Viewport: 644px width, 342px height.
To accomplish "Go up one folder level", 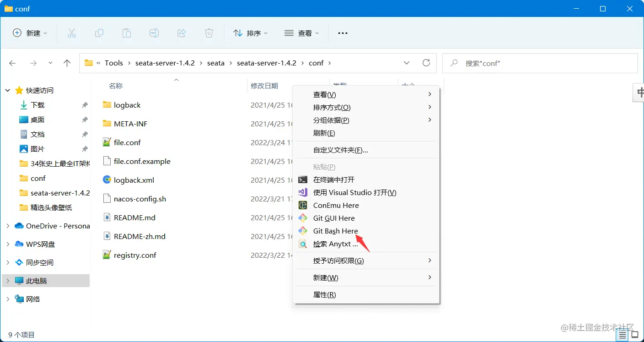I will [67, 63].
